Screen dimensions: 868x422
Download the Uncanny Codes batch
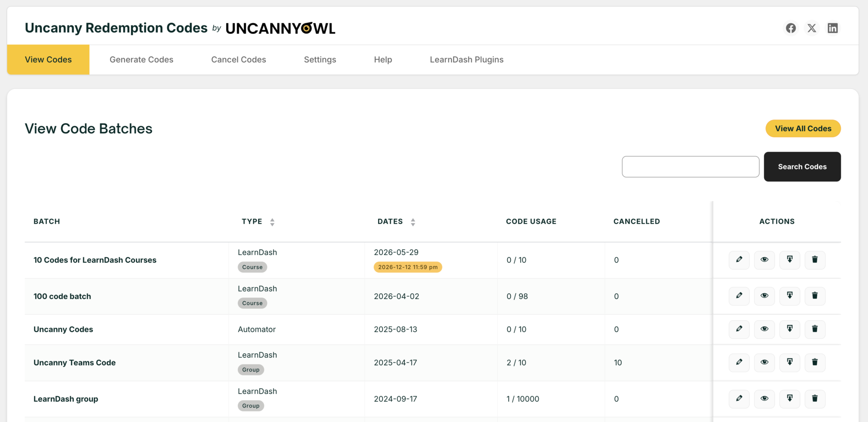(x=790, y=329)
